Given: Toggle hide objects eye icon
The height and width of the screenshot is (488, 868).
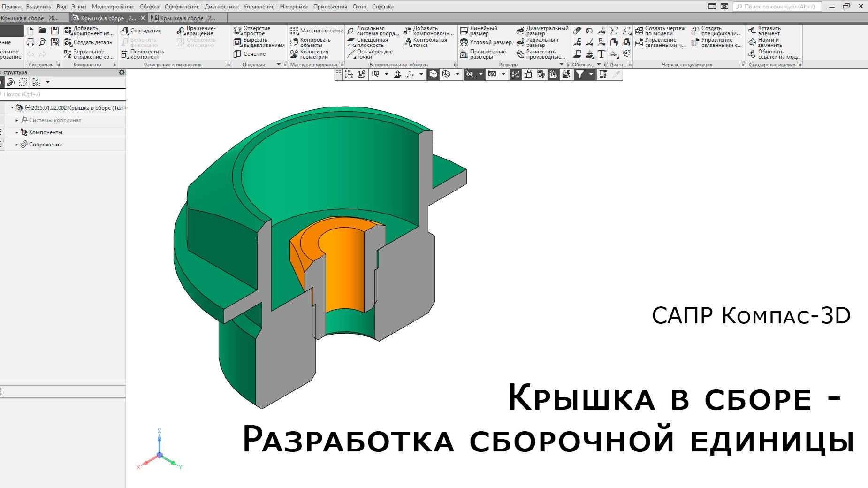Looking at the screenshot, I should coord(470,74).
